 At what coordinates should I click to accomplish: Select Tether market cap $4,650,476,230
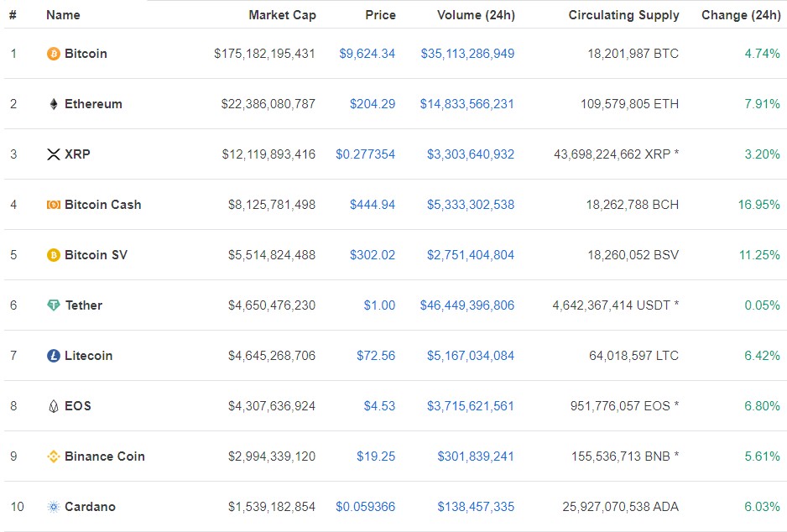coord(272,305)
